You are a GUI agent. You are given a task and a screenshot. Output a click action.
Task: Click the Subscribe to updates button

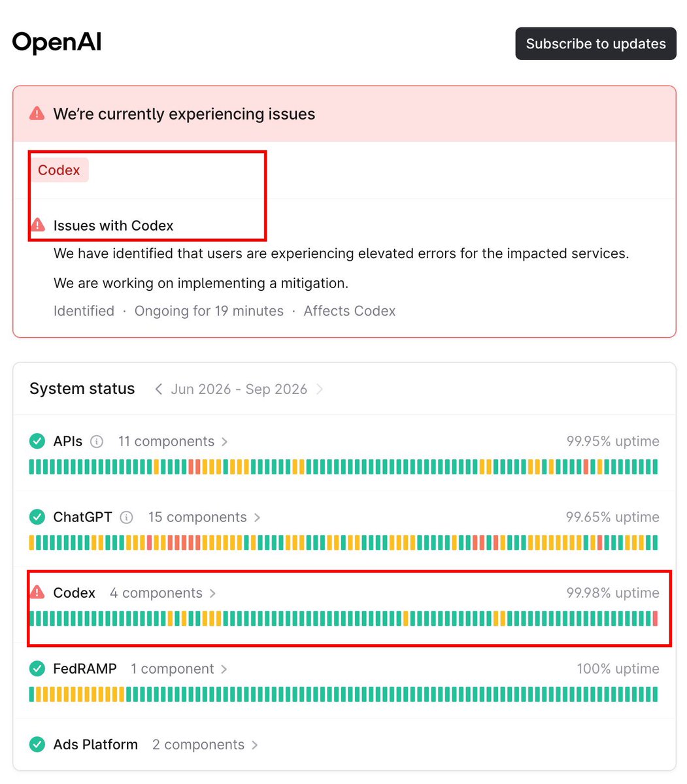point(595,44)
